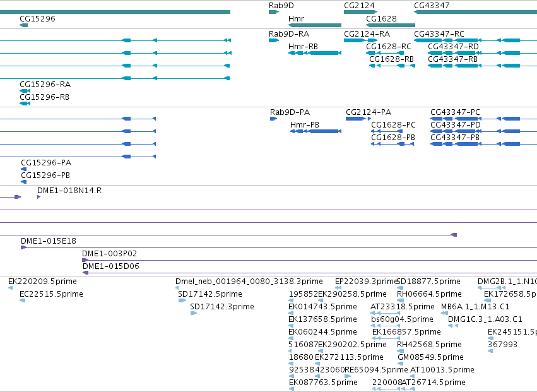This screenshot has height=392, width=537.
Task: Select the CG2124-RA transcript label
Action: (367, 34)
